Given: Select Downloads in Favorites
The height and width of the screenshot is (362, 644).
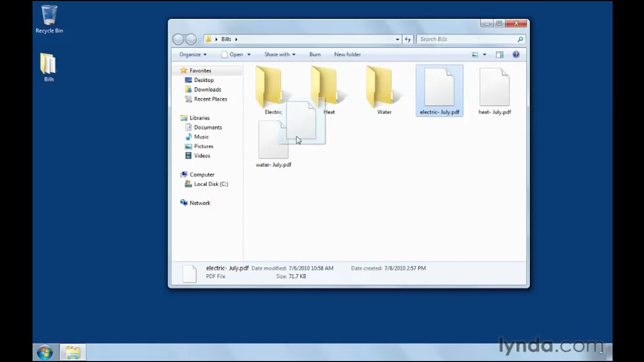Looking at the screenshot, I should point(207,89).
